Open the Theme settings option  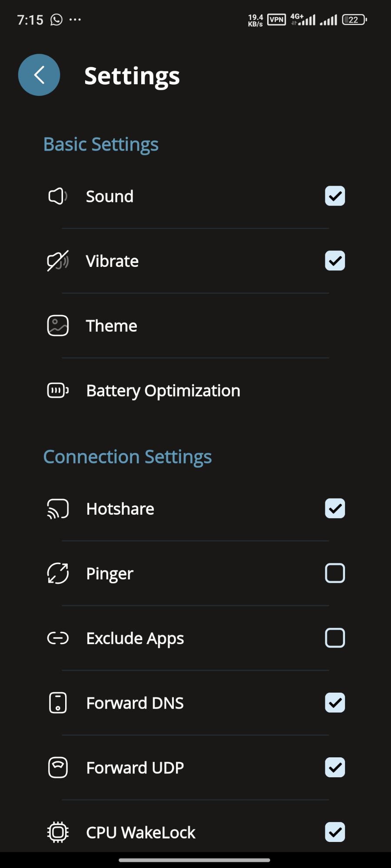tap(112, 326)
